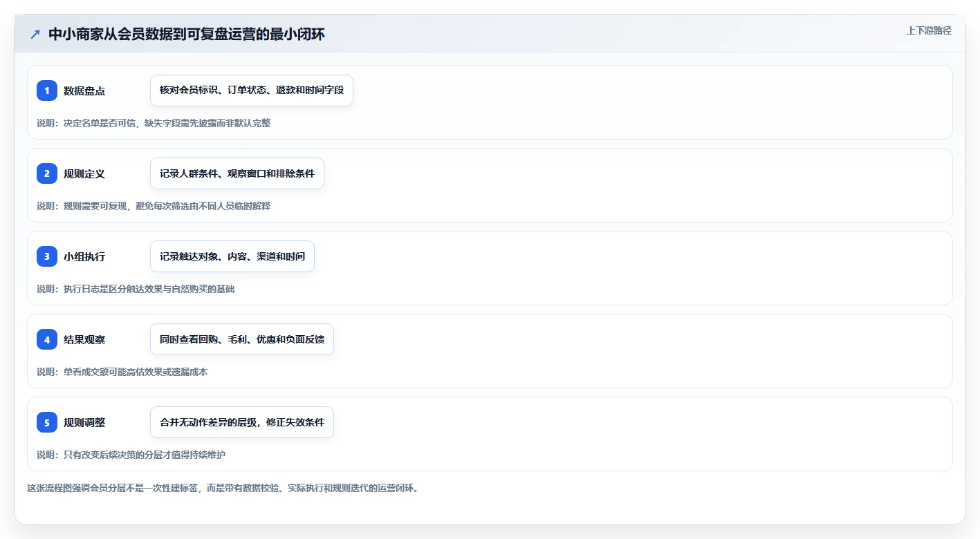
Task: Click the step 3 number badge
Action: 47,256
